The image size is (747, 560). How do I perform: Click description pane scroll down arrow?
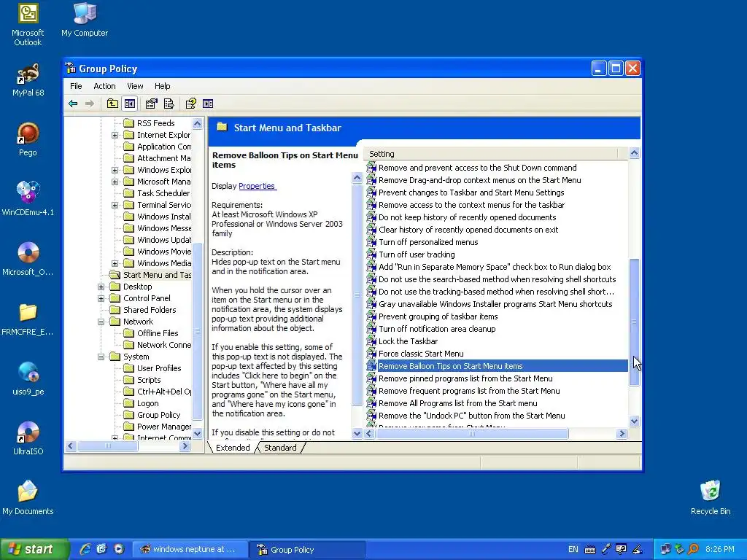click(x=357, y=433)
